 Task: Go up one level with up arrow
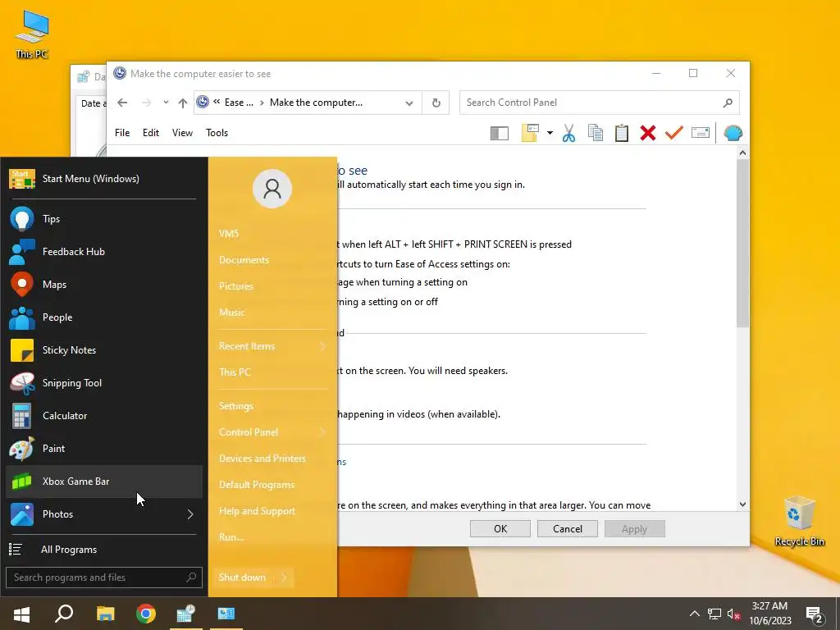183,103
